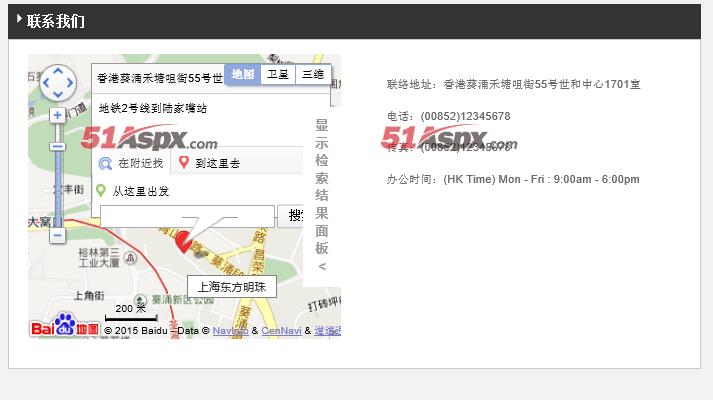Screen dimensions: 713x400
Task: Click the phone number (00852)12345678
Action: pos(465,116)
